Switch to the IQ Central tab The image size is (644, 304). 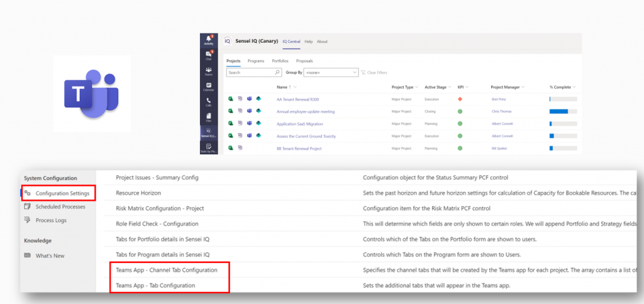click(x=292, y=42)
